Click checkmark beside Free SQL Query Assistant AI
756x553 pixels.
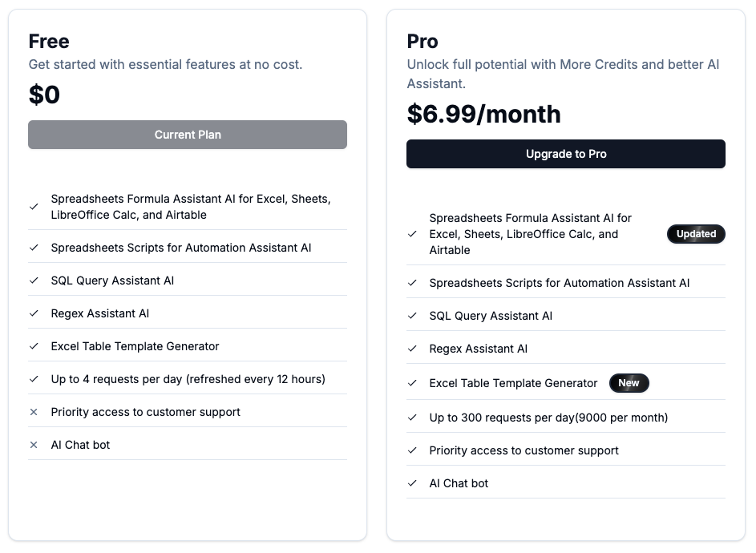tap(34, 281)
